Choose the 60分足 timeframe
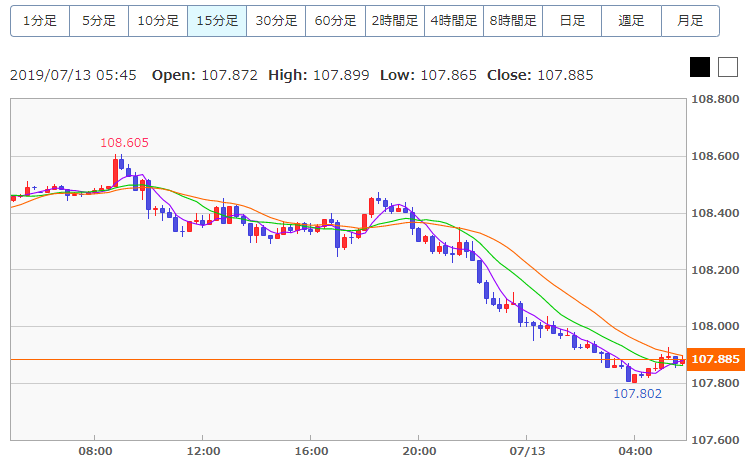 click(x=336, y=21)
